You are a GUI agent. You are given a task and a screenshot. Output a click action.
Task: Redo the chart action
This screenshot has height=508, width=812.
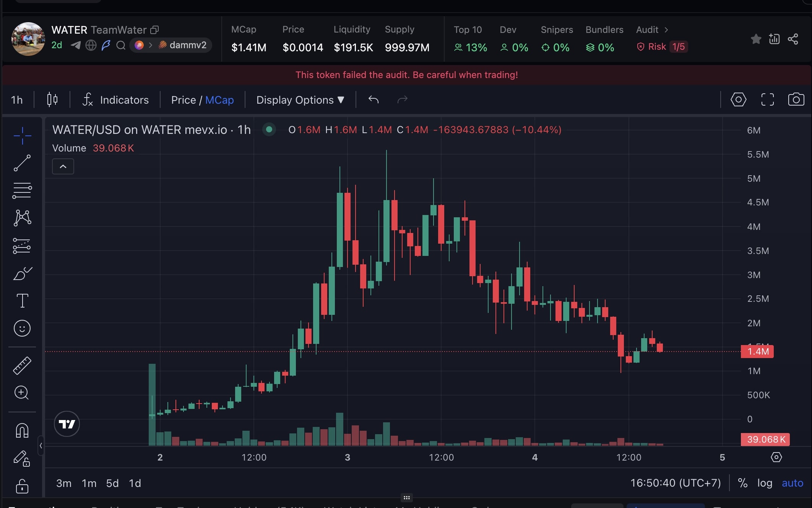tap(403, 100)
